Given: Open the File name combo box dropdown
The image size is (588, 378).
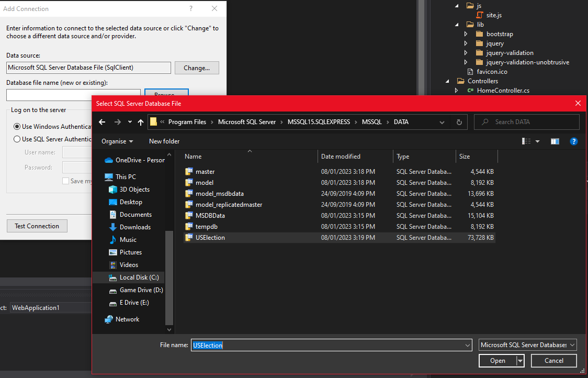Looking at the screenshot, I should [467, 344].
